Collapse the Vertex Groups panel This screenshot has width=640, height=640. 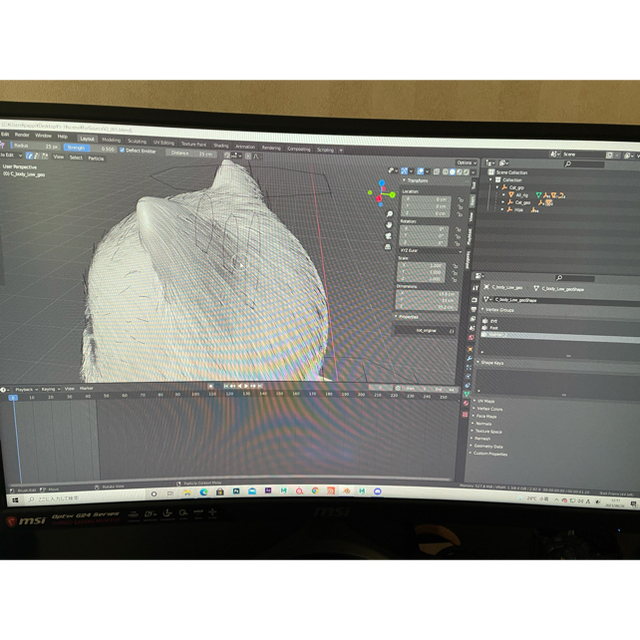coord(483,310)
